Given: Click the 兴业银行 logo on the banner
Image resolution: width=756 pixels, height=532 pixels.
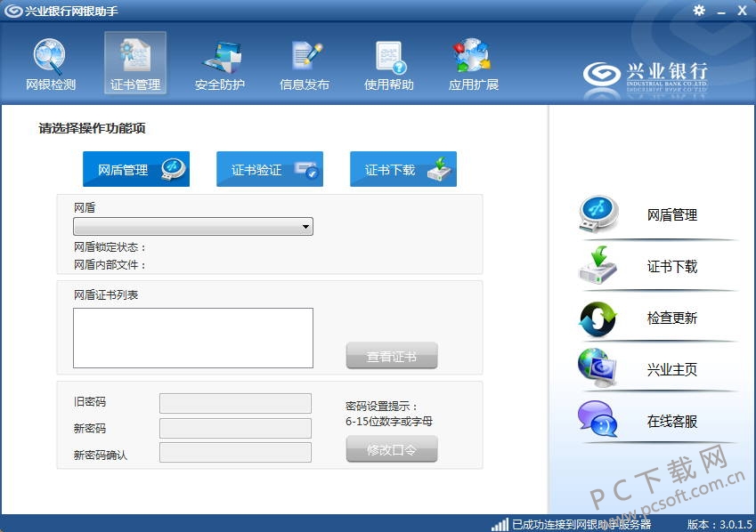Looking at the screenshot, I should pos(645,77).
